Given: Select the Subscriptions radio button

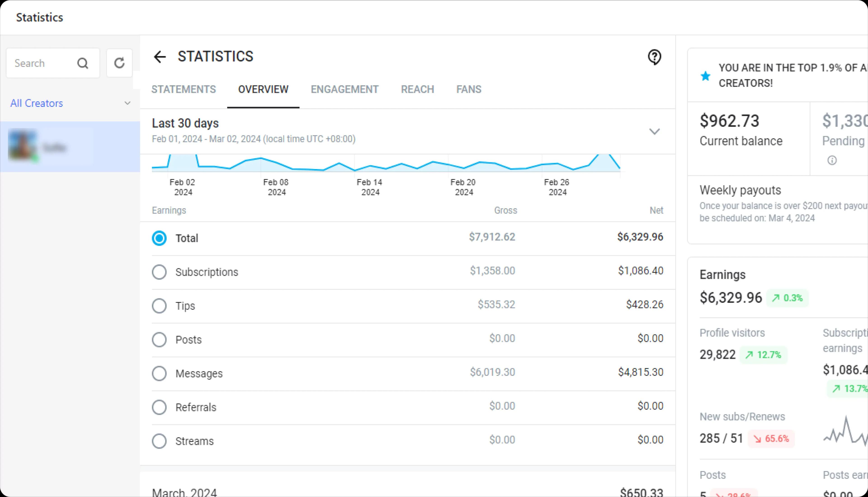Looking at the screenshot, I should coord(159,272).
